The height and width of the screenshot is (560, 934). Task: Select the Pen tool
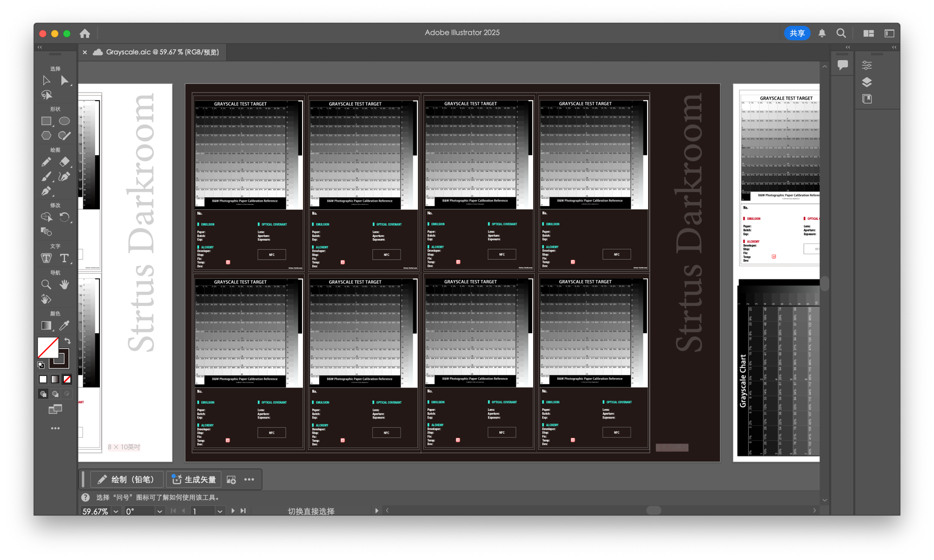tap(46, 191)
